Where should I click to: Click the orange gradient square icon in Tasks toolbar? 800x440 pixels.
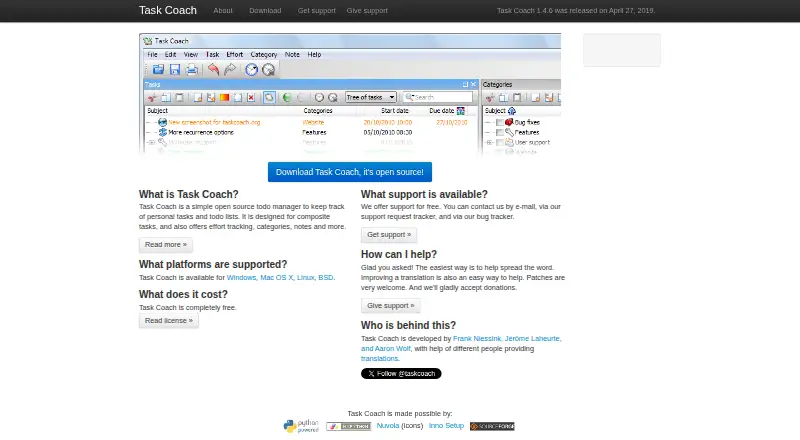(x=224, y=97)
